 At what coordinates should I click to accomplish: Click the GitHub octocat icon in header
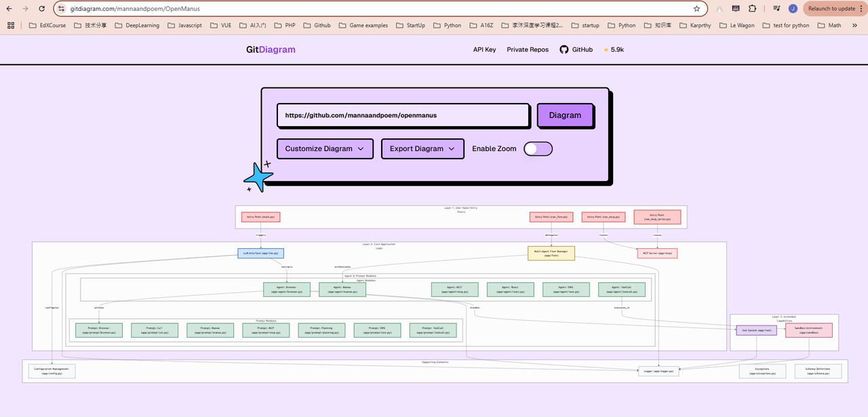pyautogui.click(x=564, y=49)
